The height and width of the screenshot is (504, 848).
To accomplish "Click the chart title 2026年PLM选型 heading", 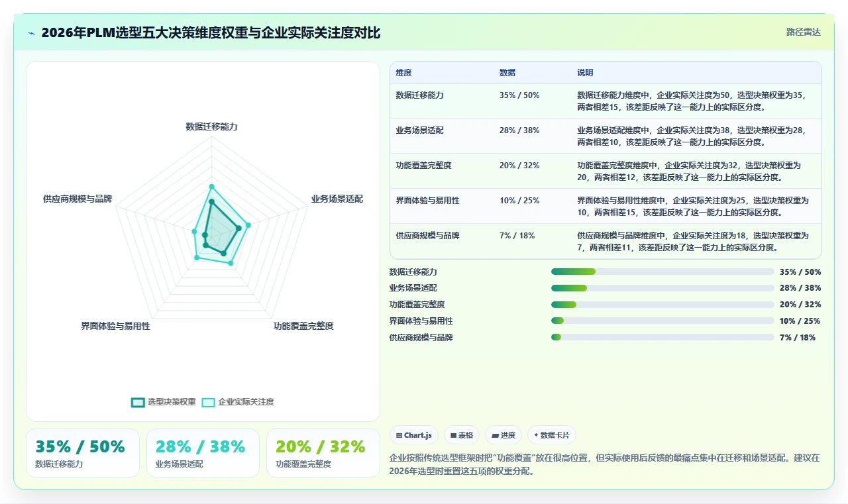I will [x=211, y=32].
